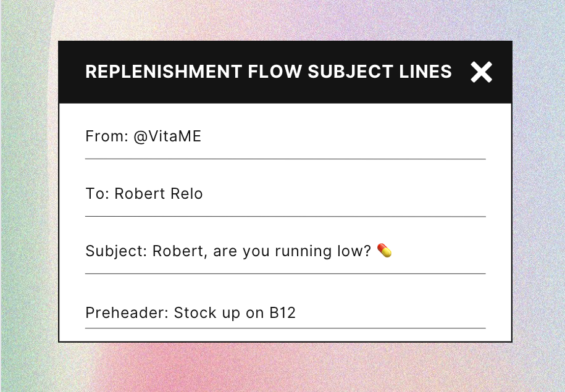Viewport: 565px width, 392px height.
Task: Click the blank space right of the pill emoji
Action: pyautogui.click(x=438, y=251)
